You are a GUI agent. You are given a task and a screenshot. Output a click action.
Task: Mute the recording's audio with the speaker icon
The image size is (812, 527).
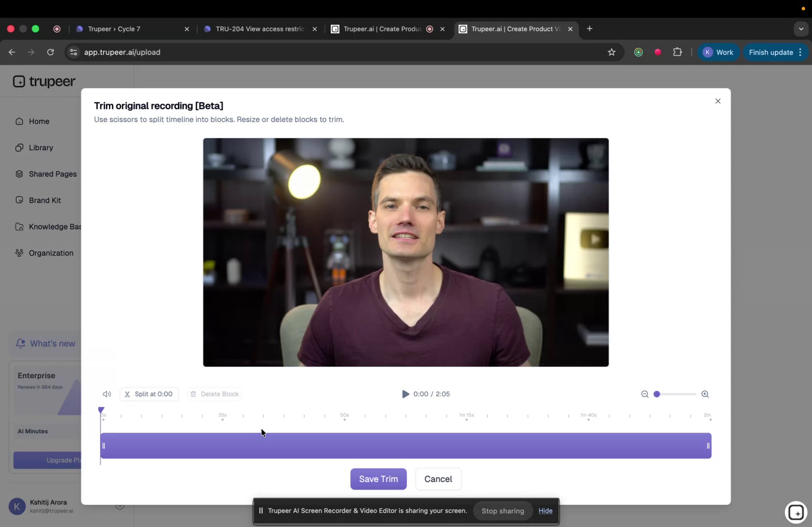[x=107, y=394]
